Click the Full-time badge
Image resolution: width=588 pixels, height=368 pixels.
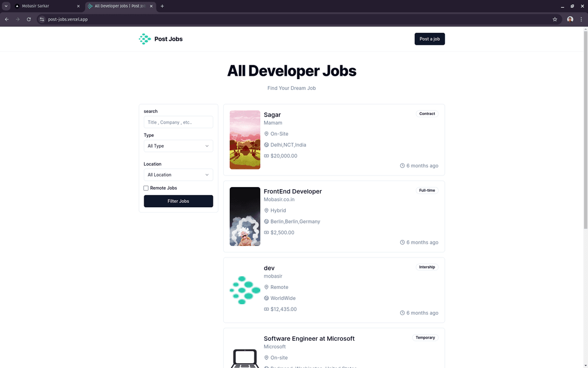(427, 190)
